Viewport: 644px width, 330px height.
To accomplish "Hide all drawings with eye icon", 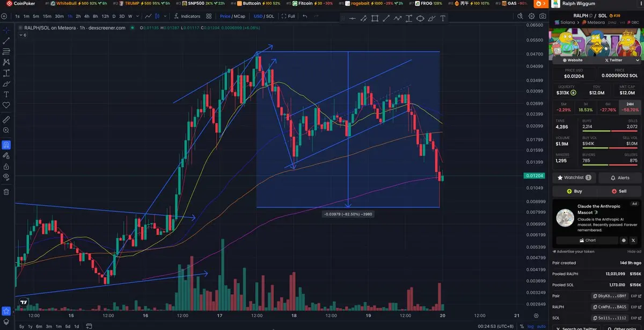I will point(6,177).
